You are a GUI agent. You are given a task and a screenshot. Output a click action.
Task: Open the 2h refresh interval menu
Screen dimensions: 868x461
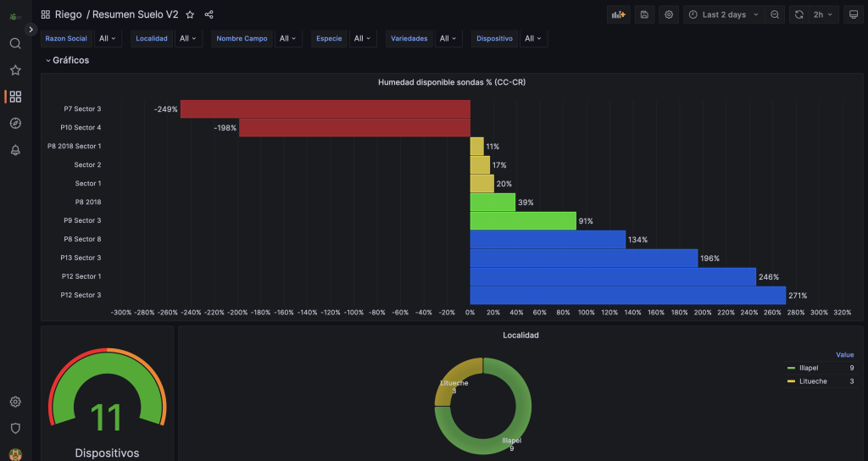click(x=823, y=14)
